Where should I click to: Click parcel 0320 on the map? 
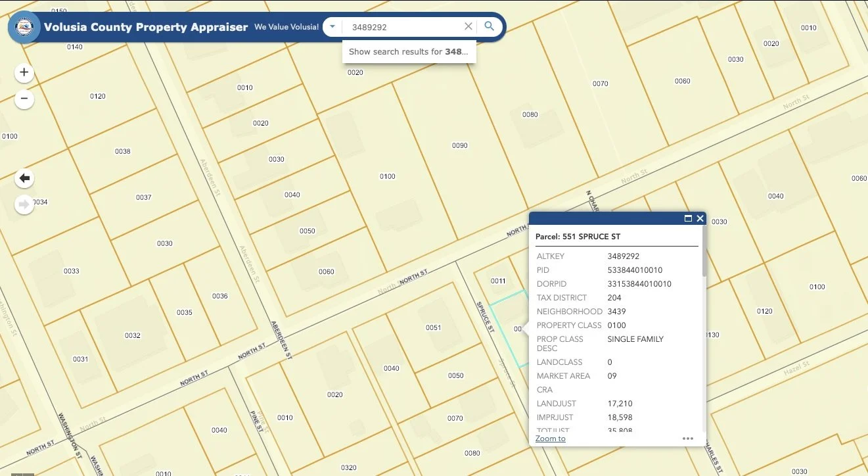pyautogui.click(x=349, y=468)
